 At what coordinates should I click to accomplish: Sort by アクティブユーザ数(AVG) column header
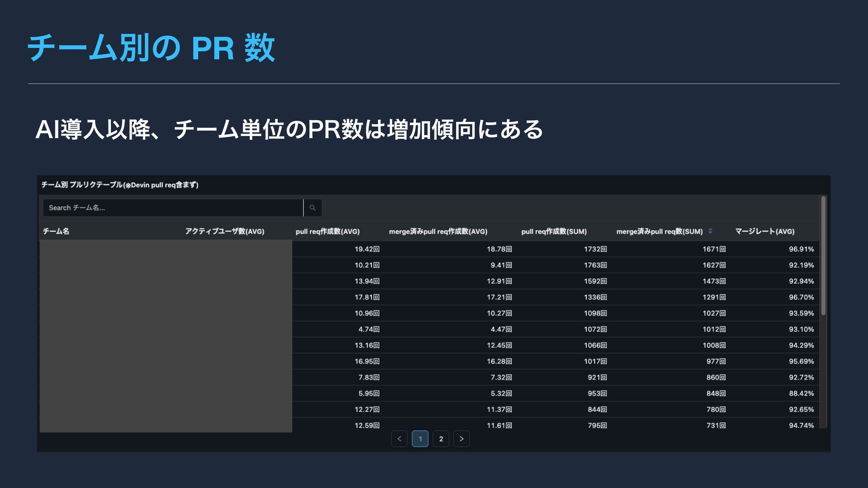tap(225, 231)
